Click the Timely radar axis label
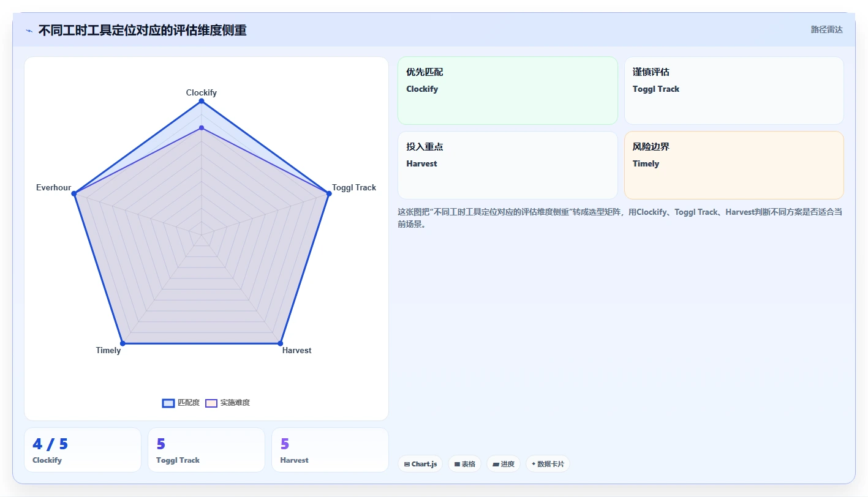The width and height of the screenshot is (868, 497). click(108, 350)
